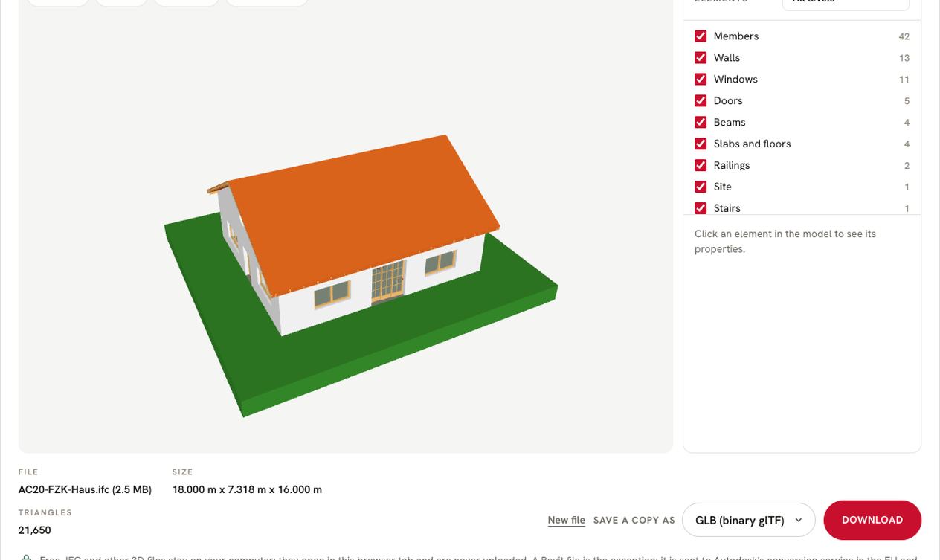Image resolution: width=940 pixels, height=560 pixels.
Task: Click the triangle count 21,650
Action: 35,530
